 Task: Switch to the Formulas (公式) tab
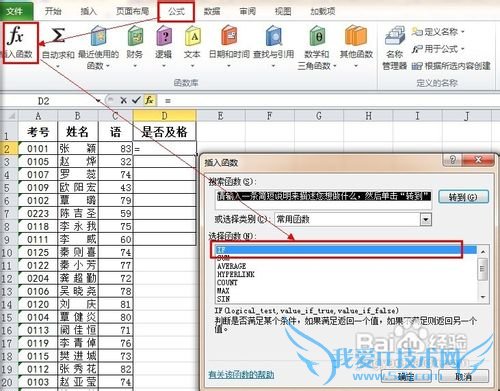point(176,12)
